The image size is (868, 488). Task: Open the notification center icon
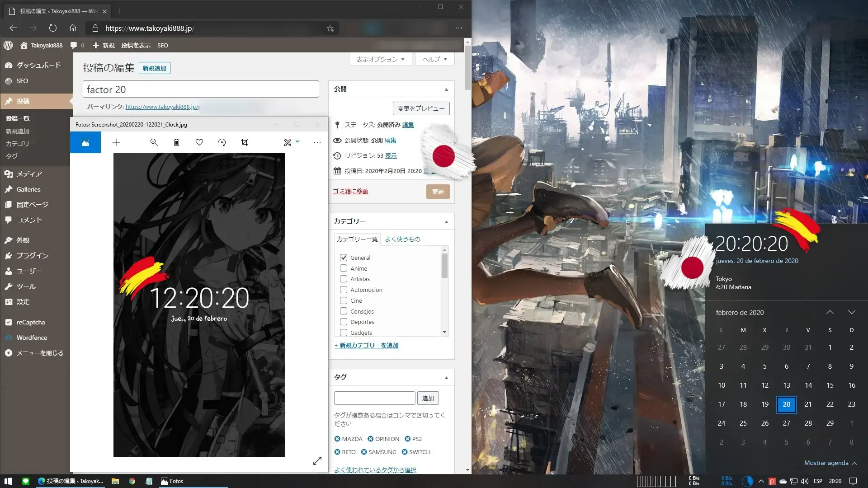pos(853,481)
